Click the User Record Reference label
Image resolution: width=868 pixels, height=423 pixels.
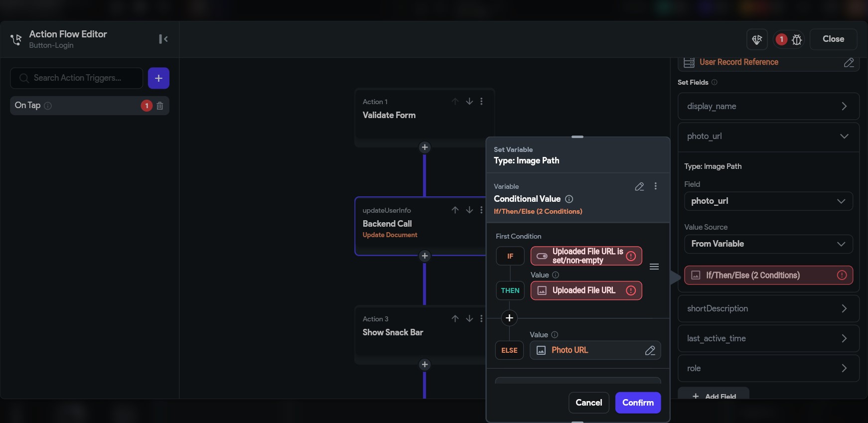point(738,62)
